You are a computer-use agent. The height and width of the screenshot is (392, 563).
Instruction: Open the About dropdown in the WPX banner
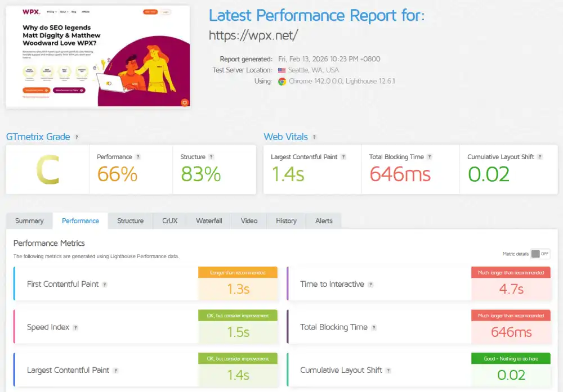pos(64,11)
